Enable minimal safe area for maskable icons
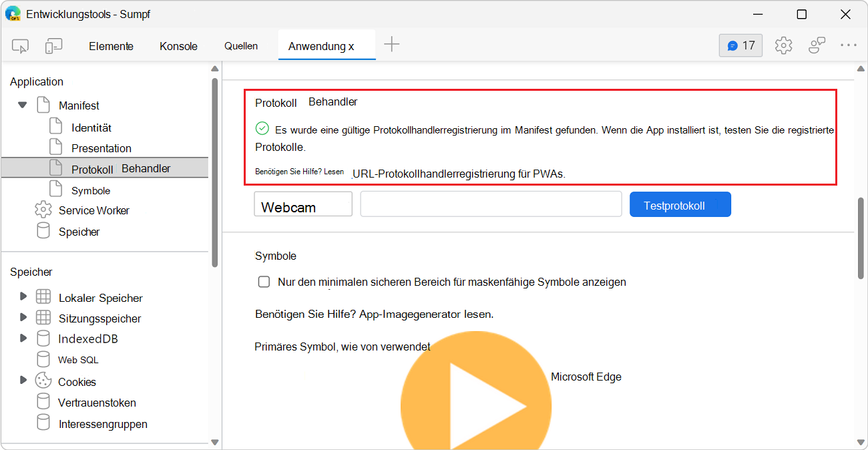 pyautogui.click(x=264, y=282)
